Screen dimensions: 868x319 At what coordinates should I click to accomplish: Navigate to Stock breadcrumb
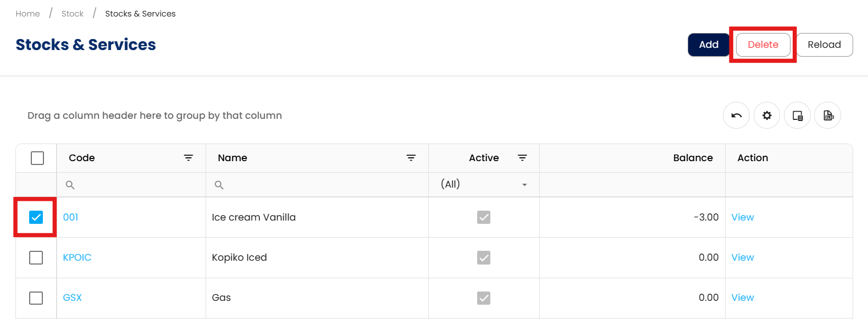pos(73,14)
